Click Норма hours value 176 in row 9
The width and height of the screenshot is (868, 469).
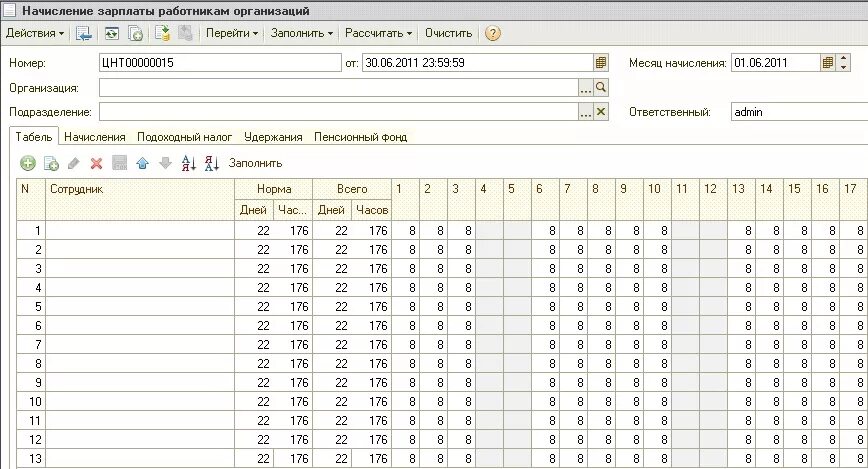coord(292,383)
